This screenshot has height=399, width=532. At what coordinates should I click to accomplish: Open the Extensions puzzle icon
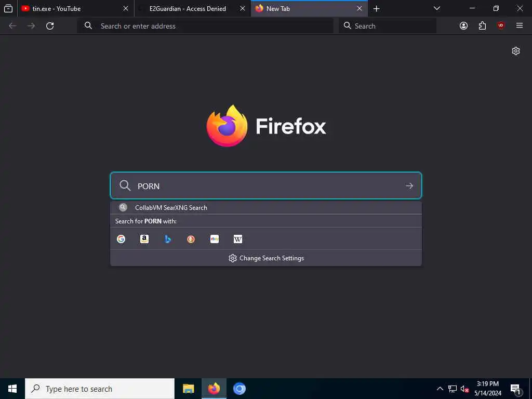(482, 26)
